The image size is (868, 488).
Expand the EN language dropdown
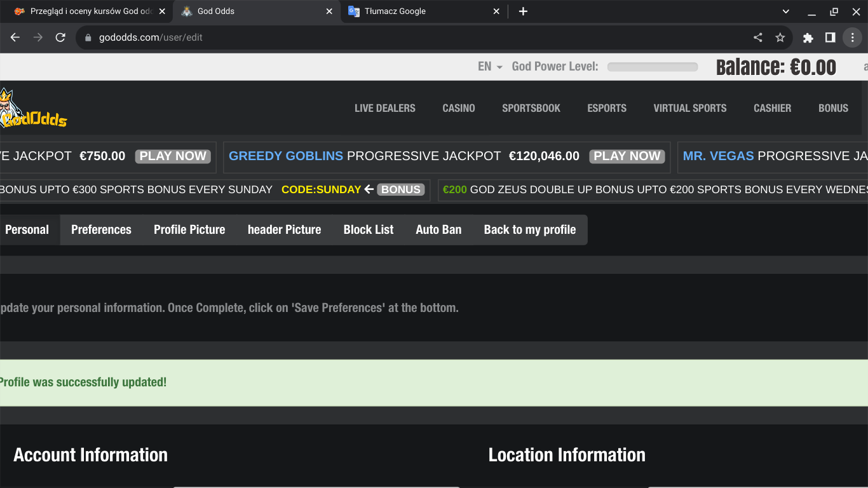coord(490,67)
